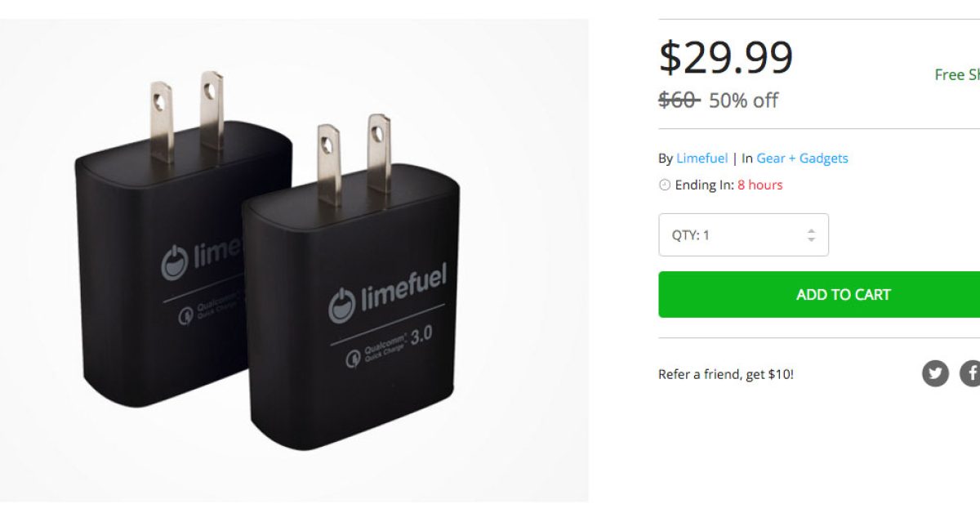Click the Quick Charge 3.0 badge on the front charger
The image size is (980, 513).
[386, 343]
